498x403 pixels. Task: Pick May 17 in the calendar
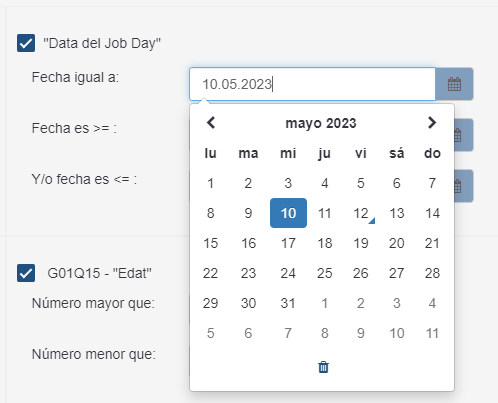pyautogui.click(x=288, y=243)
